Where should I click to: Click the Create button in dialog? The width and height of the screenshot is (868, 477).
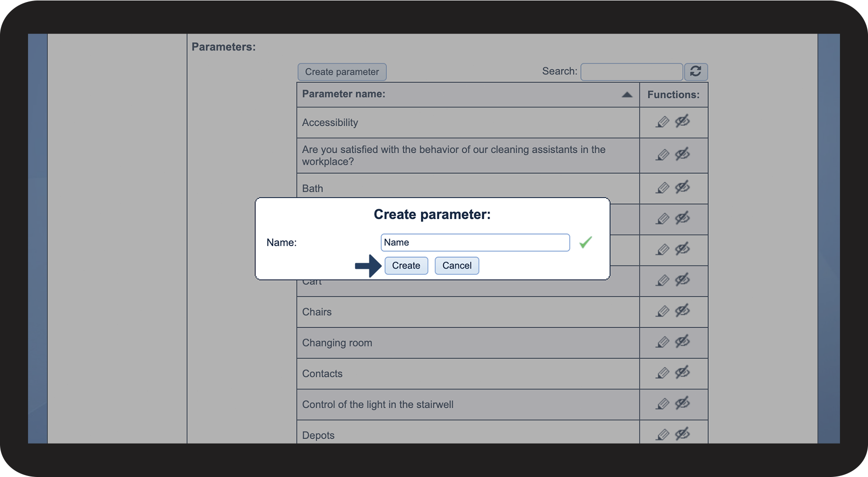[406, 266]
